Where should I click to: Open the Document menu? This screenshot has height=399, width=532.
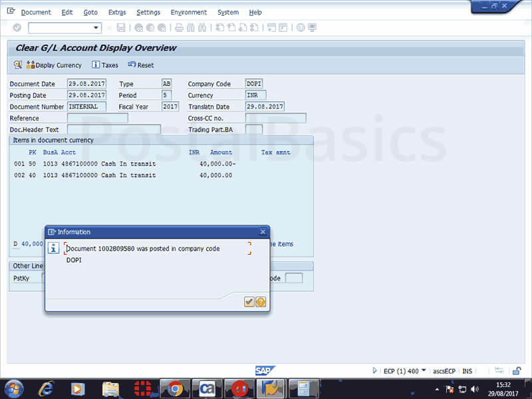[x=36, y=13]
